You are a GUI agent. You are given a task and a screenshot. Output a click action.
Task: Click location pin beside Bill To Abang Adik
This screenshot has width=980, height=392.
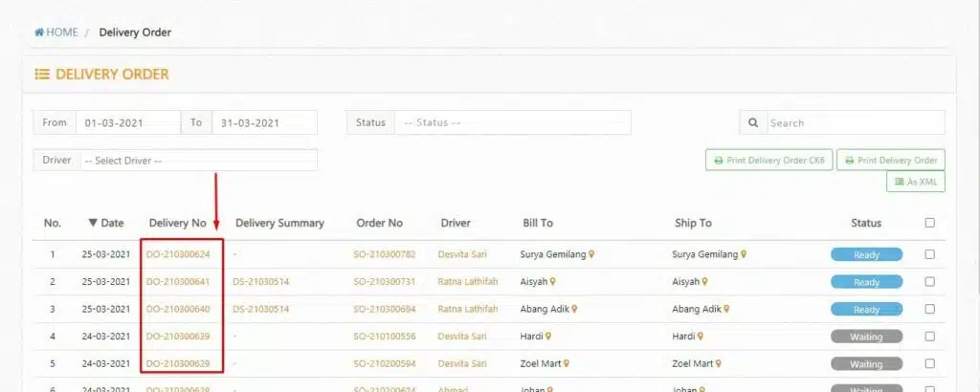tap(574, 309)
